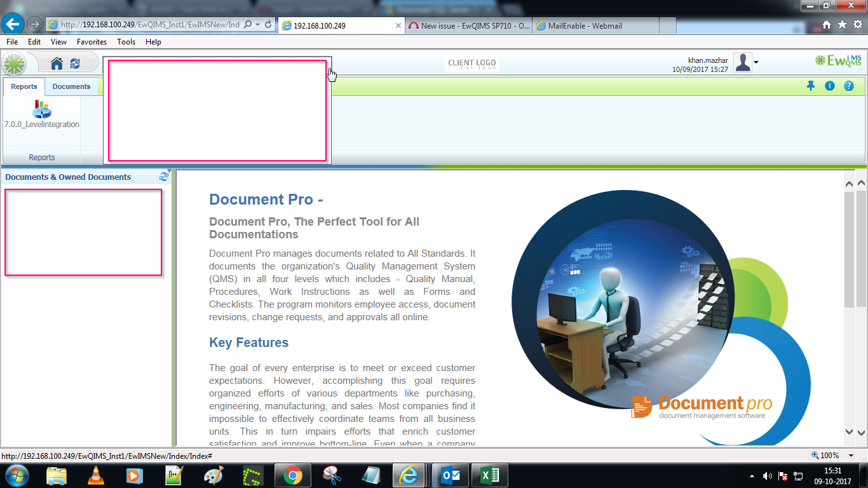
Task: Open the Help menu
Action: tap(153, 42)
